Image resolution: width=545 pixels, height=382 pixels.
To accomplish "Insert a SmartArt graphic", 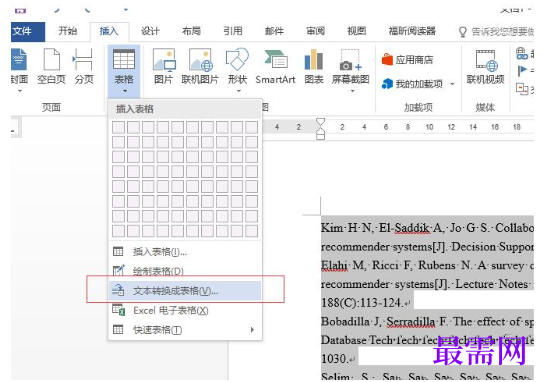I will (x=275, y=67).
